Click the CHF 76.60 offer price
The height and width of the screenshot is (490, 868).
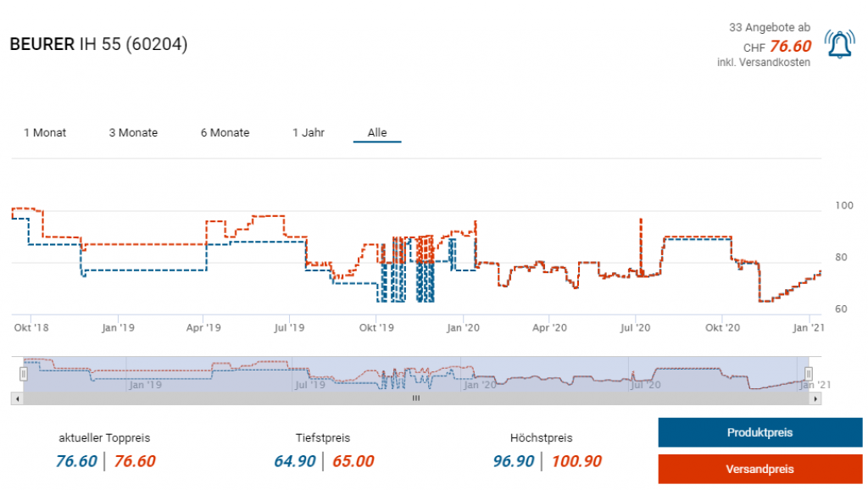coord(790,47)
